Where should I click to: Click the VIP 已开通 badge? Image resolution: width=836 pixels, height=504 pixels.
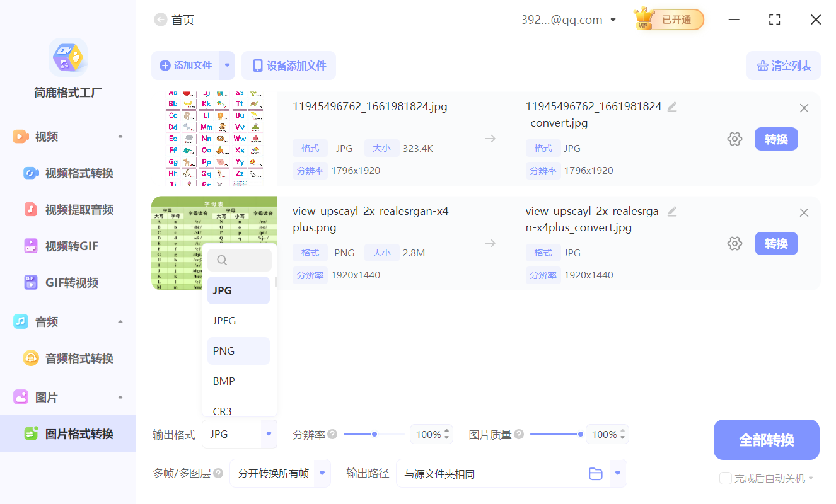[x=668, y=20]
